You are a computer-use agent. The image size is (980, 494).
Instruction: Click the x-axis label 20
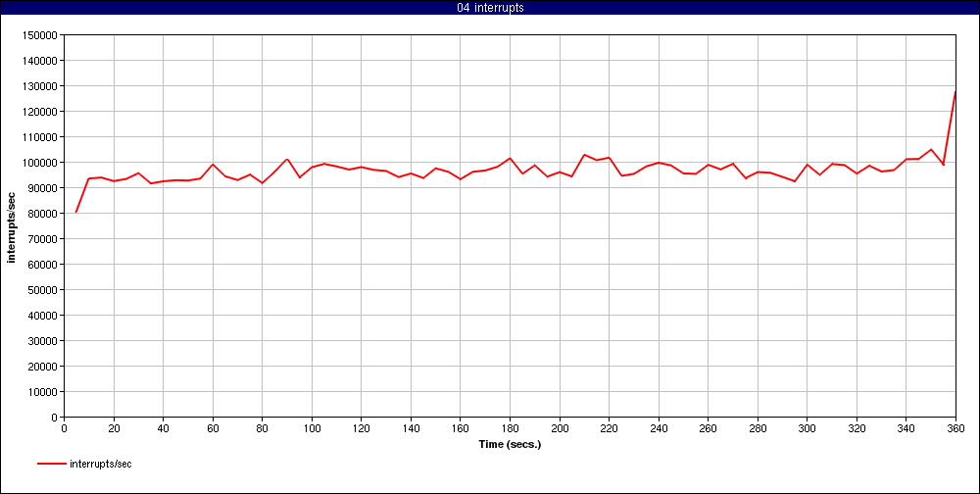(114, 428)
